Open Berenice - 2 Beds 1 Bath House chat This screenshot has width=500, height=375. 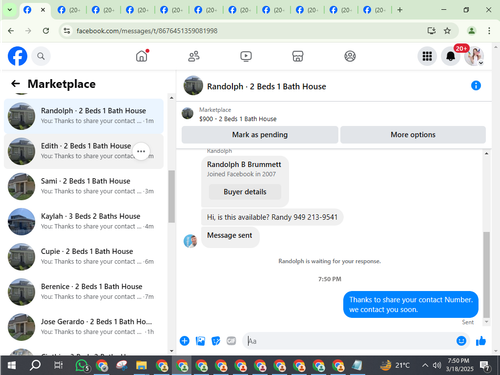tap(84, 292)
